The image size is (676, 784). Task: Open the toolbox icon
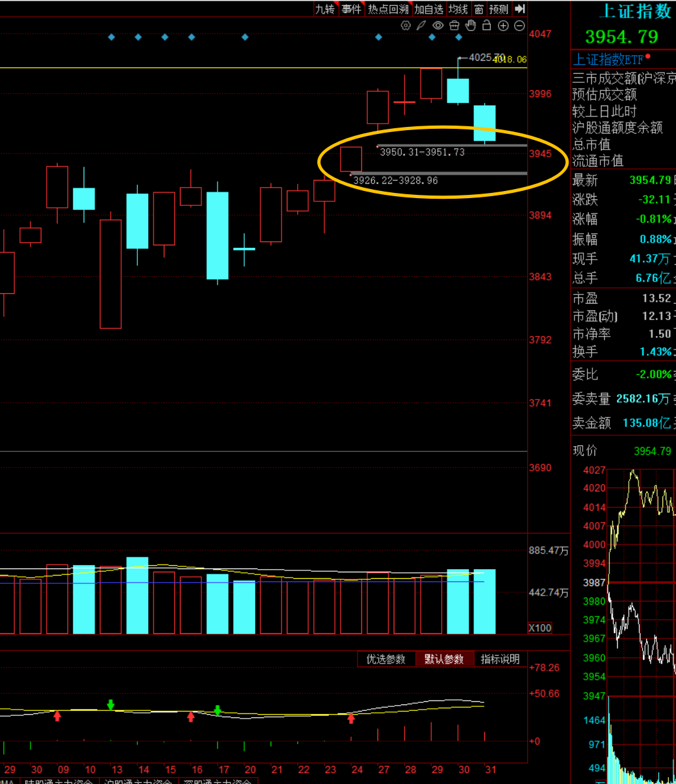(x=454, y=26)
